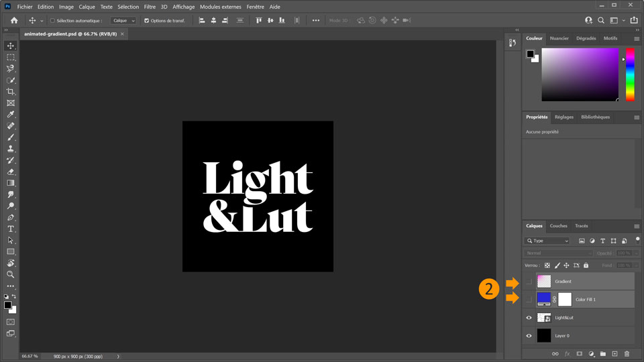Click the Home icon in options bar
The width and height of the screenshot is (644, 362).
tap(14, 21)
